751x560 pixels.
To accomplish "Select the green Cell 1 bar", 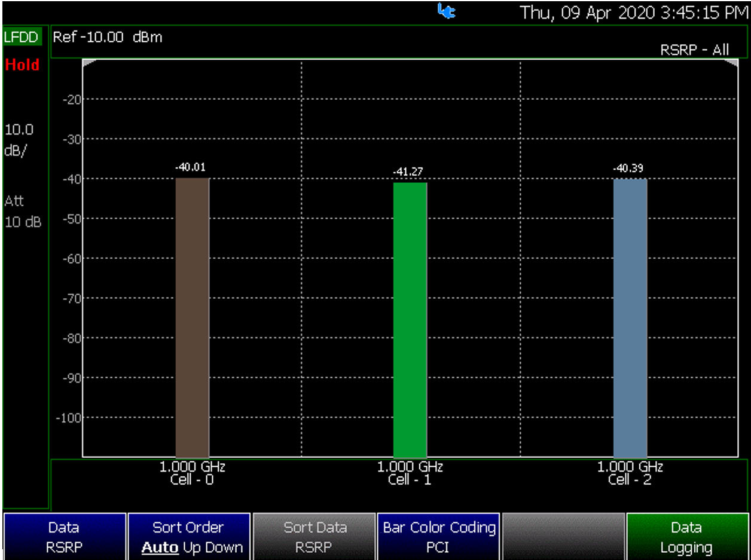I will (410, 320).
